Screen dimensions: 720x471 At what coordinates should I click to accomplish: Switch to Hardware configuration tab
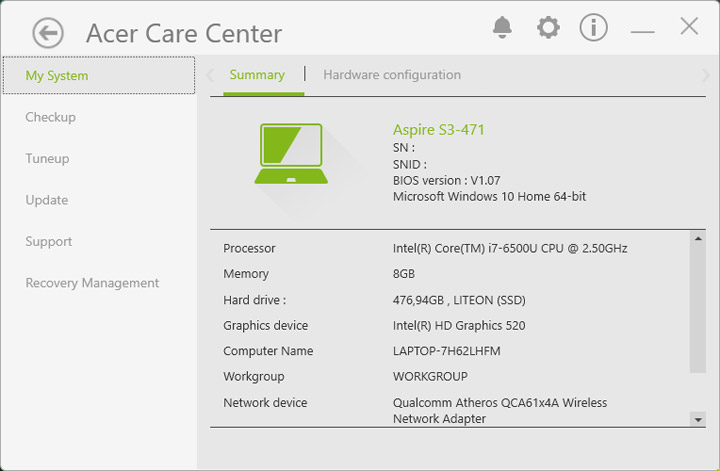pyautogui.click(x=392, y=75)
